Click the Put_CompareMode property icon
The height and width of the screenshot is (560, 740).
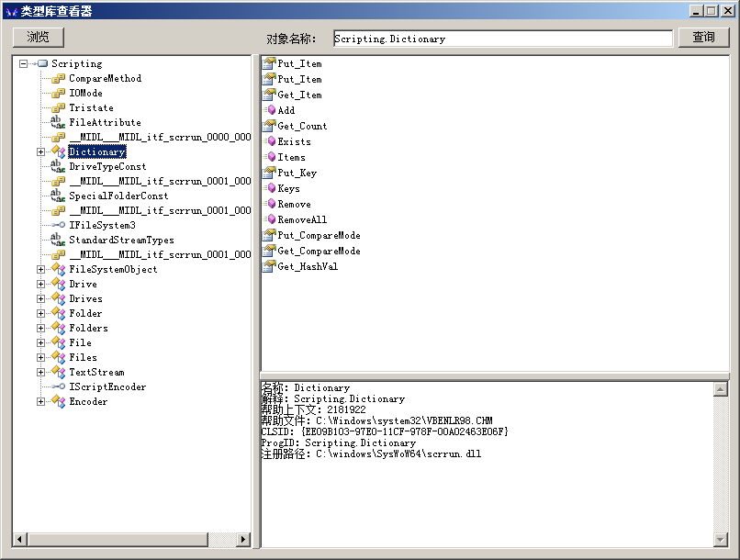point(269,235)
